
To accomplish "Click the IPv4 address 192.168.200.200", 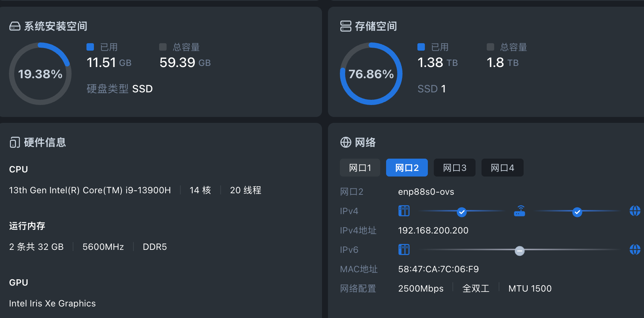I will point(433,230).
